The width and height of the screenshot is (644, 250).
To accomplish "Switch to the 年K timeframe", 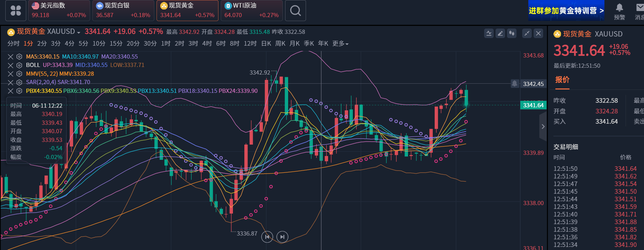I will [x=323, y=44].
